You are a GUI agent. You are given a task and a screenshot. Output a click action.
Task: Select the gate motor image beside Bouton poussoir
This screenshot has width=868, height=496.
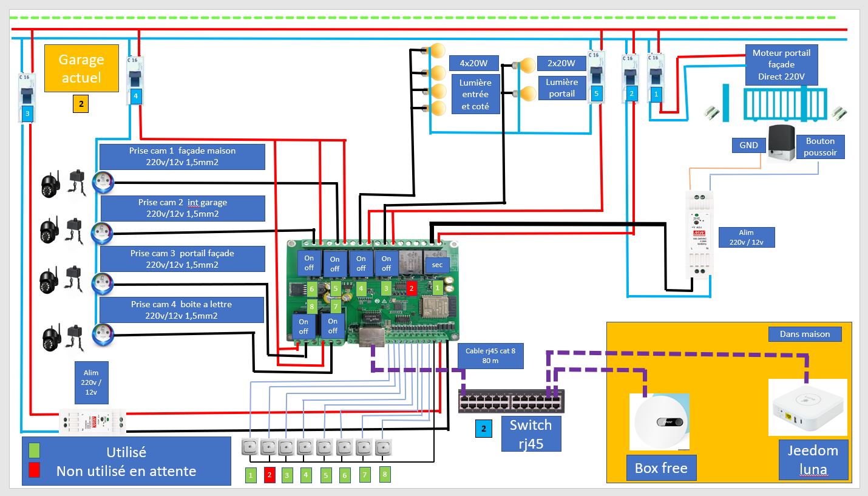(781, 144)
